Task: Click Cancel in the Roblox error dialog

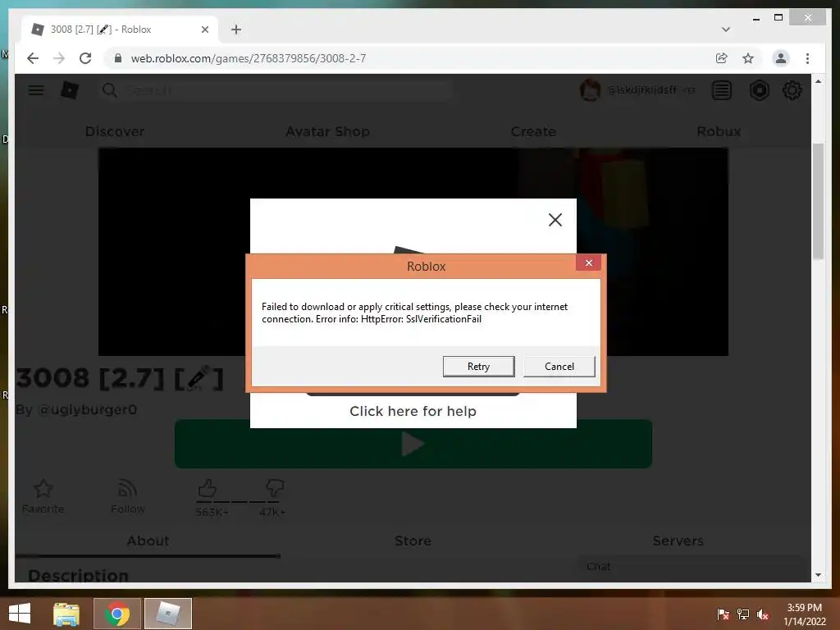Action: [559, 367]
